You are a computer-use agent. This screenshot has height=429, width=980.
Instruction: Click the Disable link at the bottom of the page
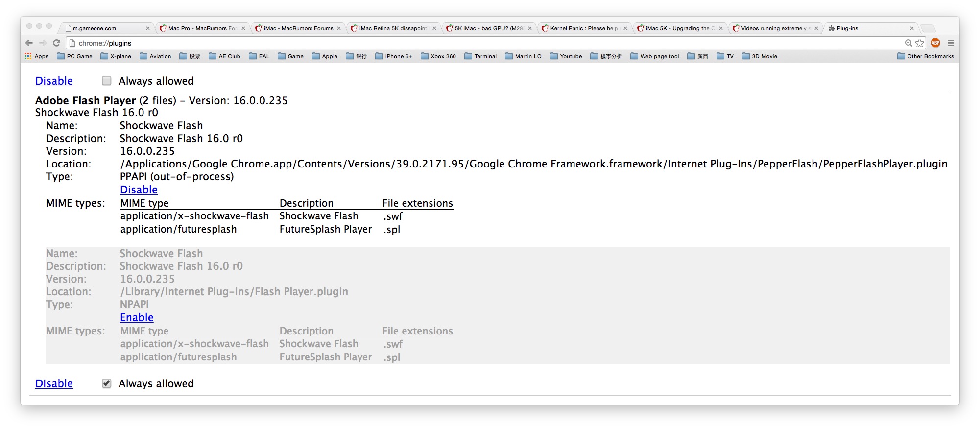[x=54, y=383]
